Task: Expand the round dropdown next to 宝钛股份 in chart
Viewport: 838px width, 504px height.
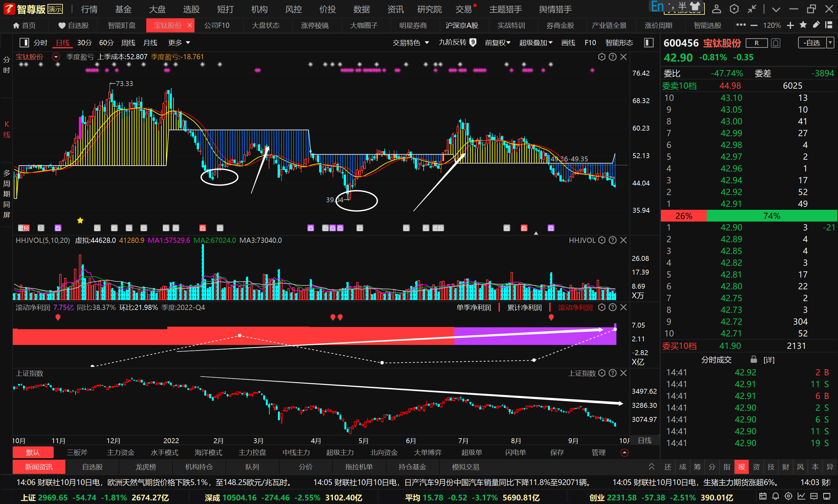Action: point(56,57)
